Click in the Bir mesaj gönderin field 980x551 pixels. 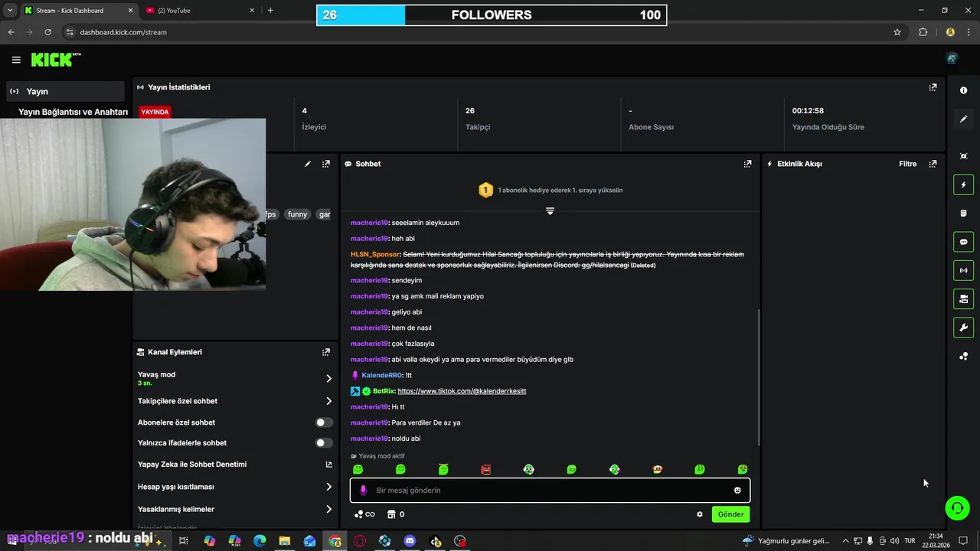550,491
